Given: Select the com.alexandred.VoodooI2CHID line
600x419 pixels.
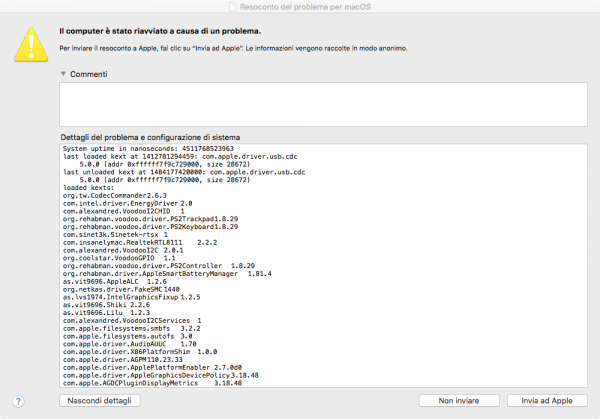Looking at the screenshot, I should 124,211.
